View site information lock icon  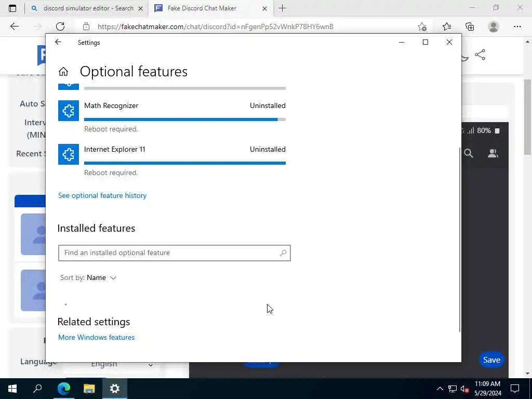pyautogui.click(x=86, y=26)
